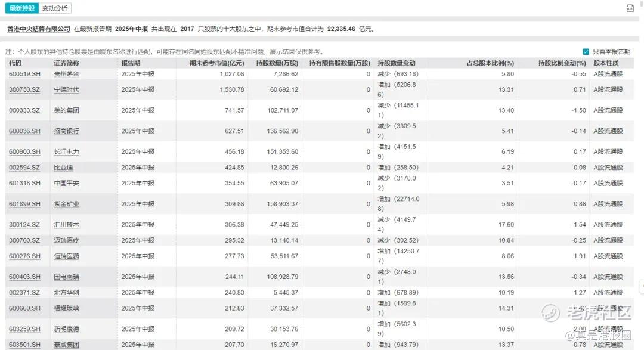644x350 pixels.
Task: Select share count cell 158,903.37
Action: [283, 204]
